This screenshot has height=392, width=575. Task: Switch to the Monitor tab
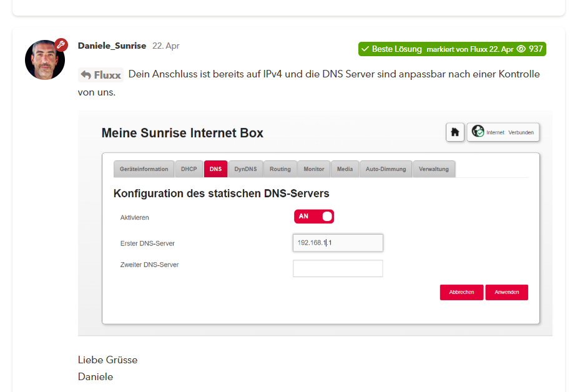point(313,169)
